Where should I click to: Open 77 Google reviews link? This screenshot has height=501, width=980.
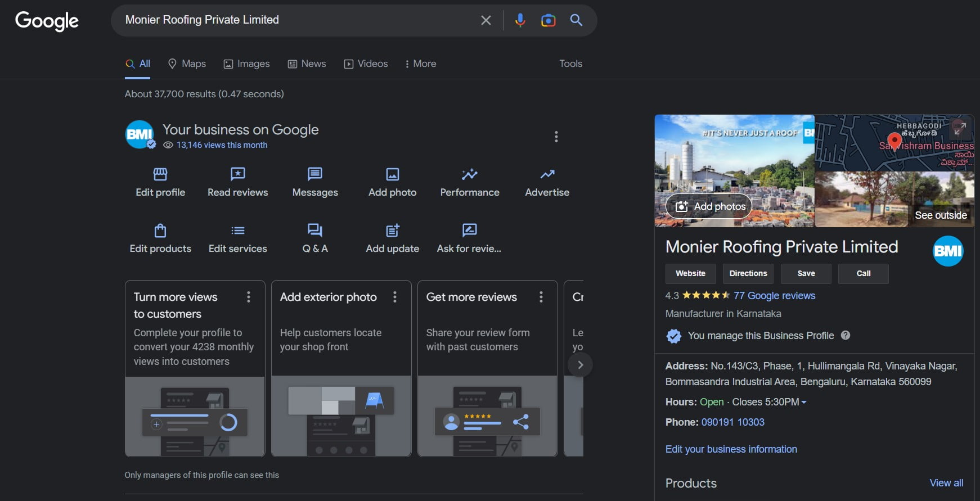click(x=774, y=296)
